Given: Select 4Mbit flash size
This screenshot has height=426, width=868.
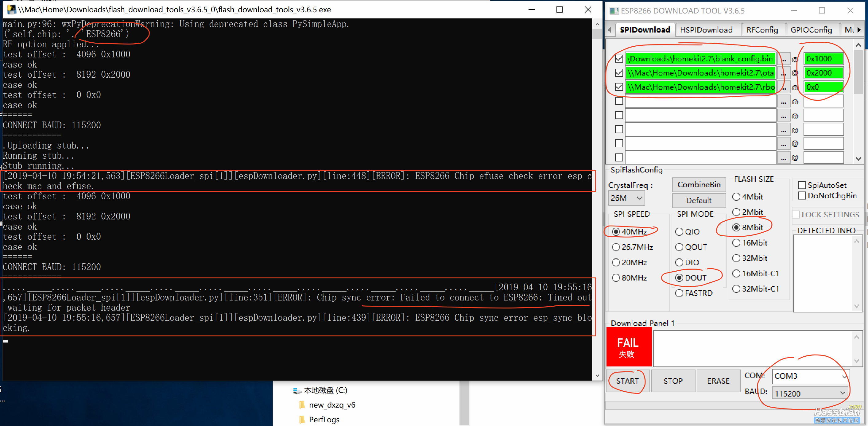Looking at the screenshot, I should coord(747,196).
